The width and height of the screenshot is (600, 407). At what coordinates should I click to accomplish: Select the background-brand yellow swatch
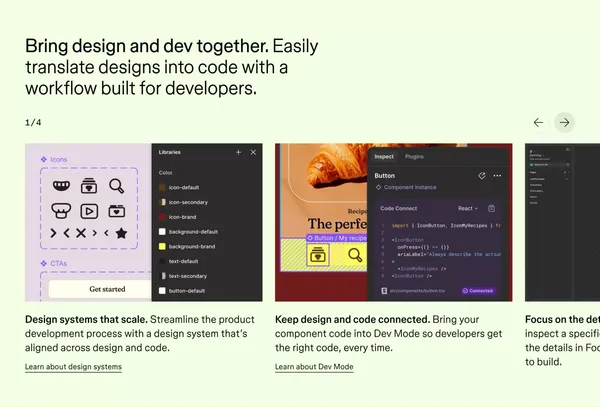[x=162, y=246]
